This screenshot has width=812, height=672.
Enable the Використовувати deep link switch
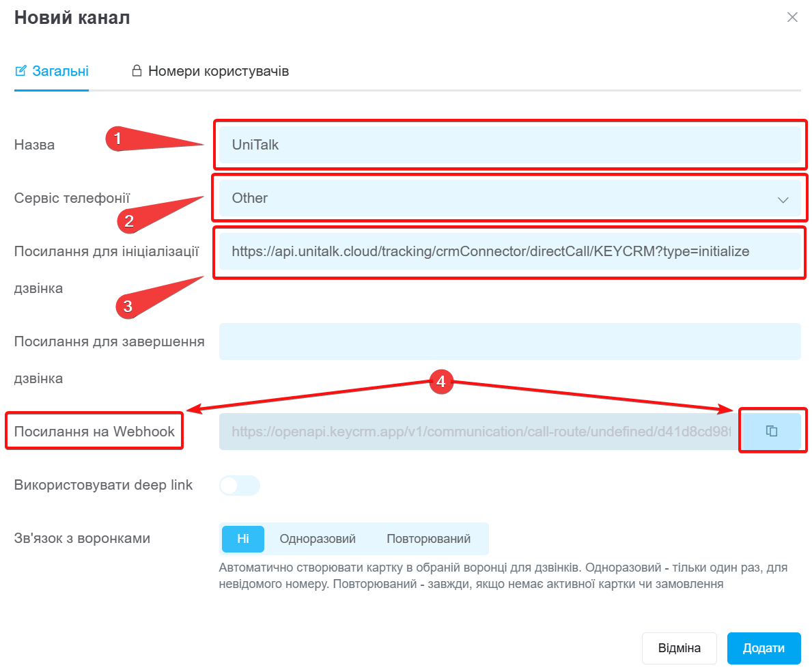click(239, 485)
